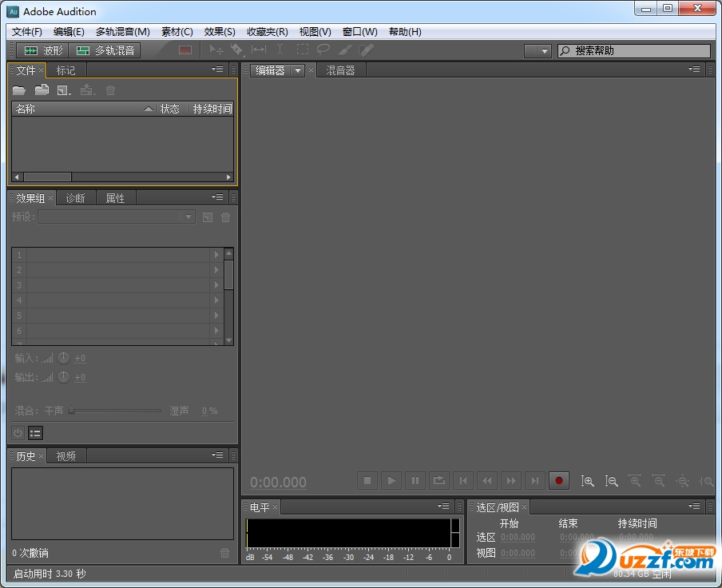The width and height of the screenshot is (722, 588).
Task: Click zoom in amplitude icon
Action: [587, 481]
